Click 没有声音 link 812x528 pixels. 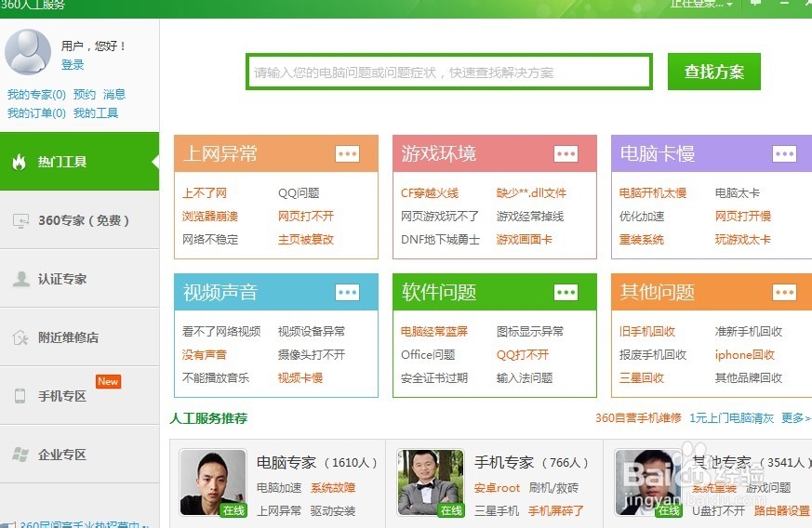click(x=204, y=355)
